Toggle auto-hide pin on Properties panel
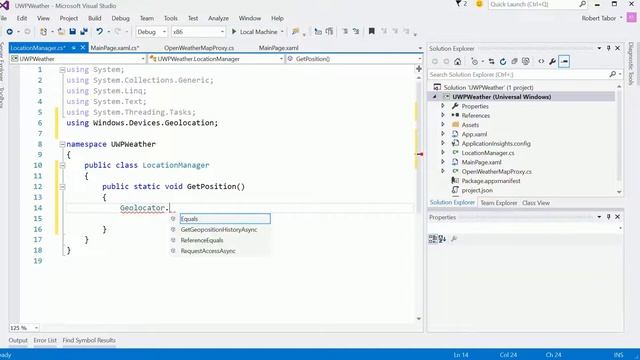Screen dimensions: 640x360 (x=608, y=217)
